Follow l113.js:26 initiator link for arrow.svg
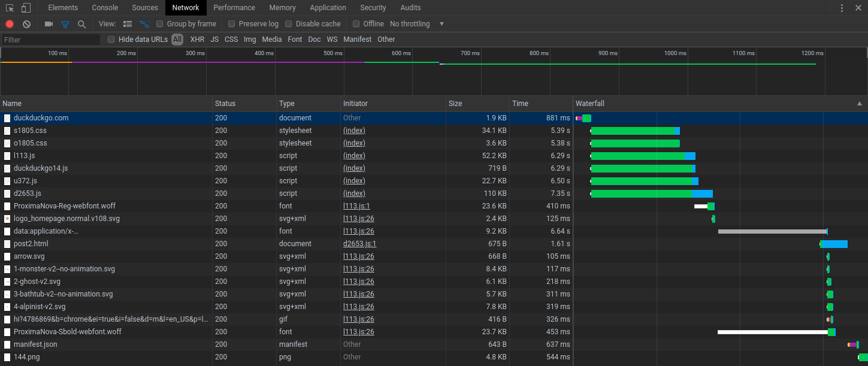 [x=359, y=256]
